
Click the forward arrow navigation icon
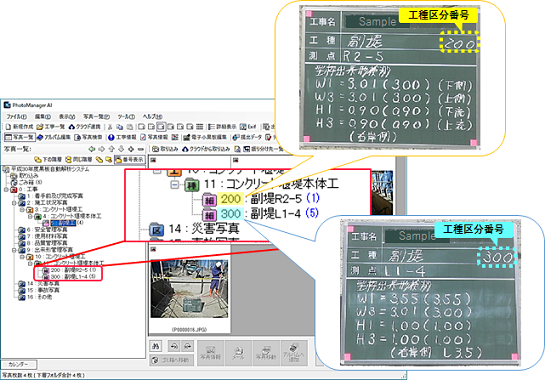tap(101, 149)
